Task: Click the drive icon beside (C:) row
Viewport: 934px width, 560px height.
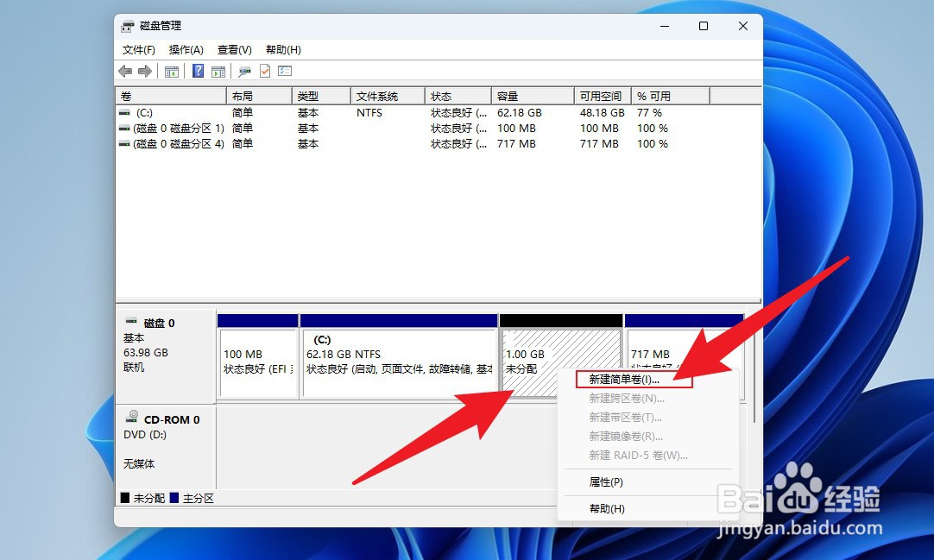Action: pyautogui.click(x=124, y=112)
